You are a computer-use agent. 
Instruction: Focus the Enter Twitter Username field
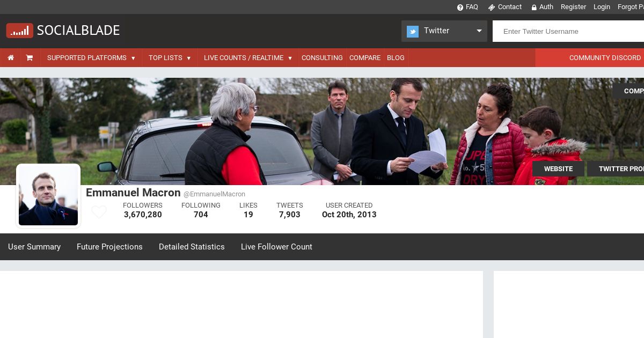click(568, 31)
